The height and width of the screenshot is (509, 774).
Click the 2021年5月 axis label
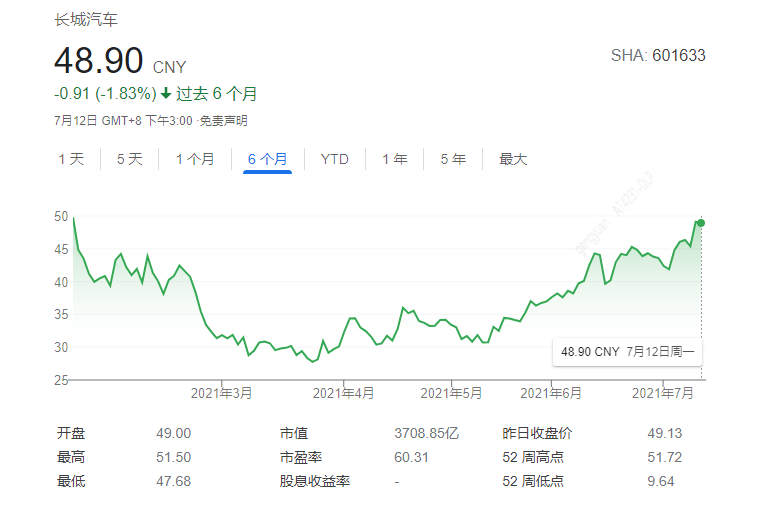(x=451, y=393)
